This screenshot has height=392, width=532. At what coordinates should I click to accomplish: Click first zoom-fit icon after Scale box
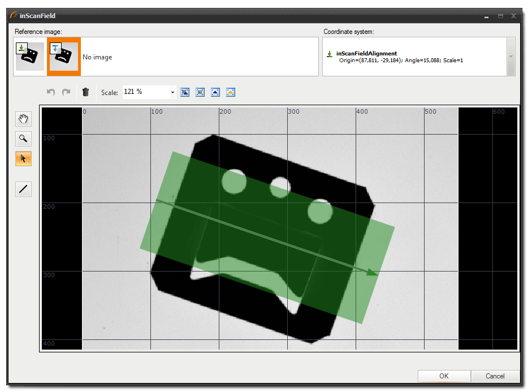185,92
